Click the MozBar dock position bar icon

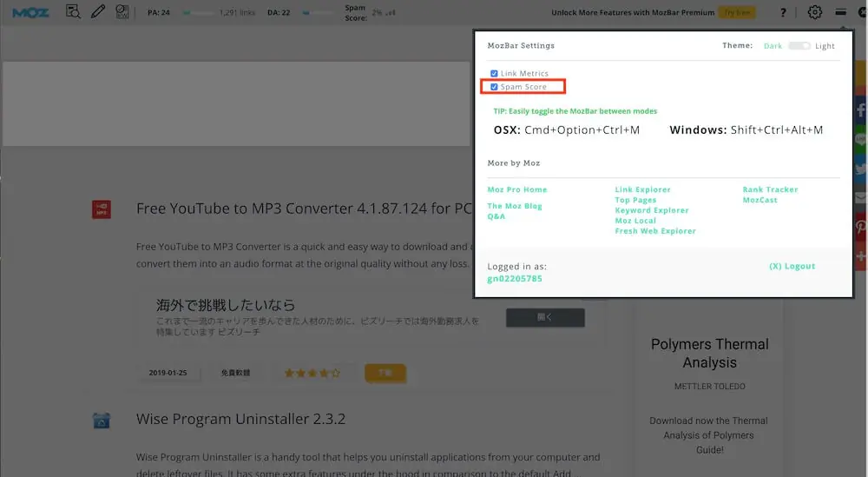pyautogui.click(x=840, y=12)
